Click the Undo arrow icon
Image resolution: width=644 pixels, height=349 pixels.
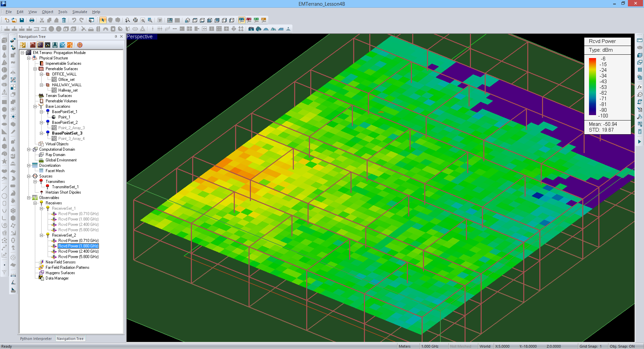[x=74, y=20]
